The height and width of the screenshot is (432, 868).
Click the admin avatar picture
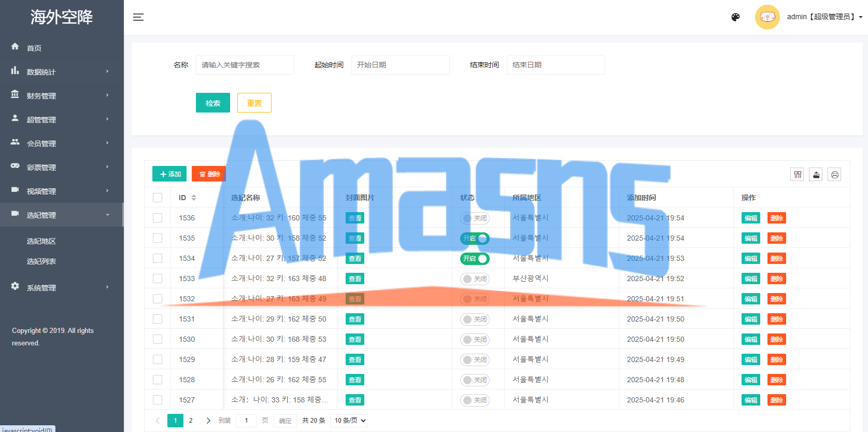pos(767,17)
